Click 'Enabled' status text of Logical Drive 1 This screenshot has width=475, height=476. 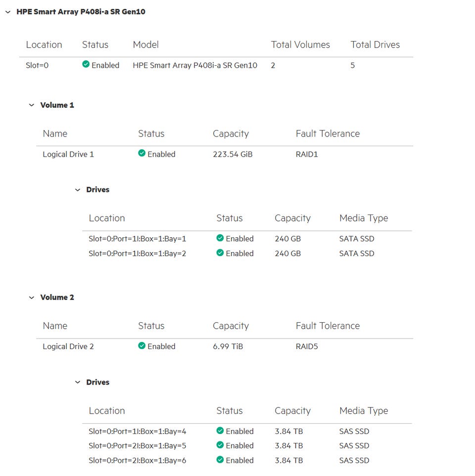tap(161, 154)
